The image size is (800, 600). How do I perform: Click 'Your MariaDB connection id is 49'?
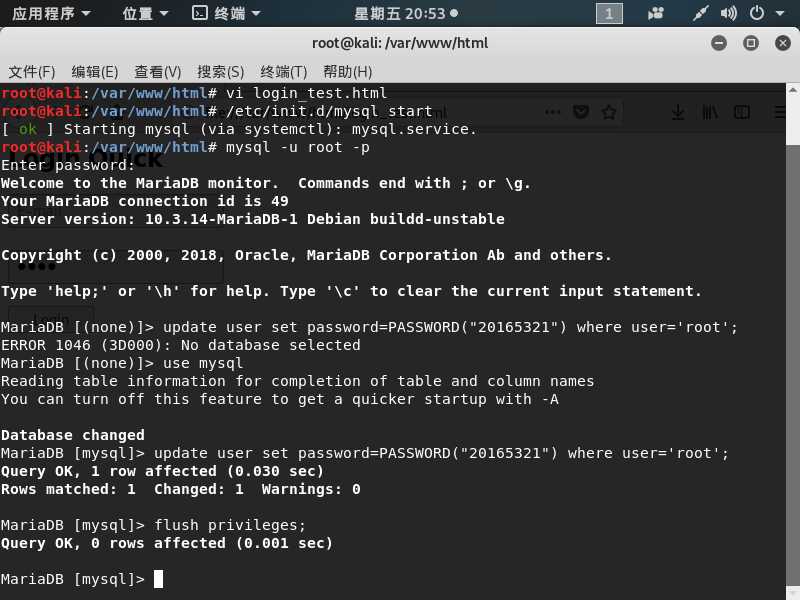click(x=145, y=201)
